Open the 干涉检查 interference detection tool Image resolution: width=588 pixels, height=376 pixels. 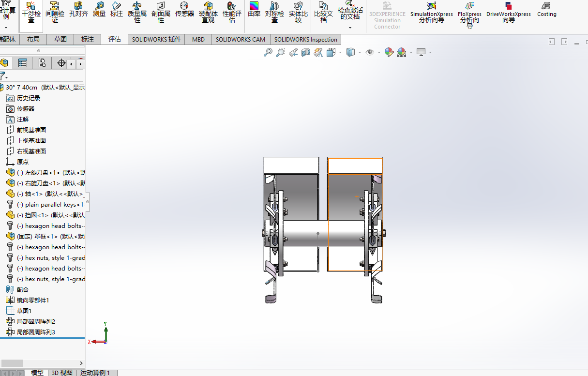[x=31, y=13]
